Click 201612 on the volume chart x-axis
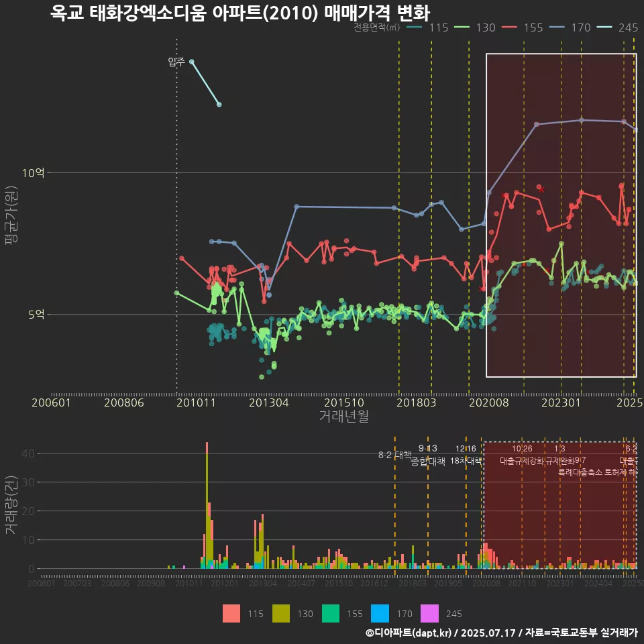This screenshot has width=644, height=644. [374, 583]
